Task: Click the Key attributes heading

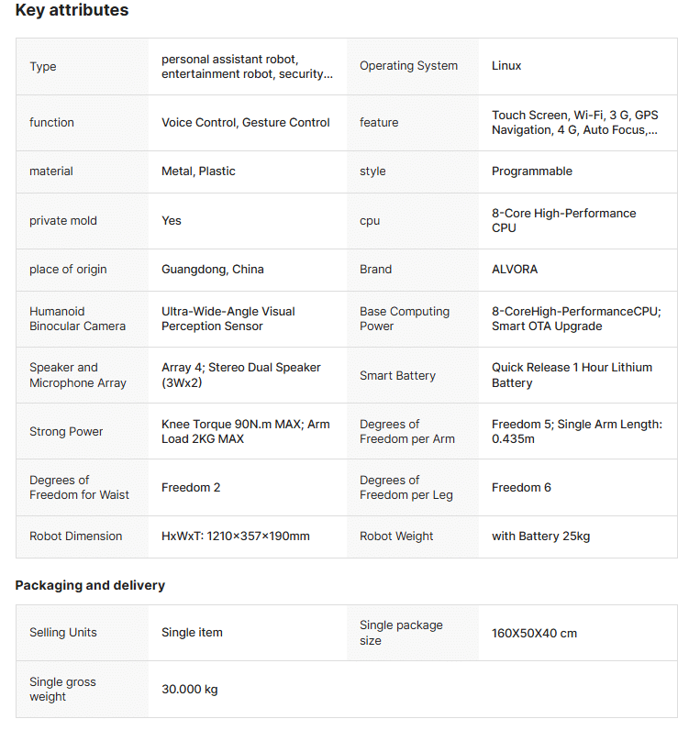Action: point(72,11)
